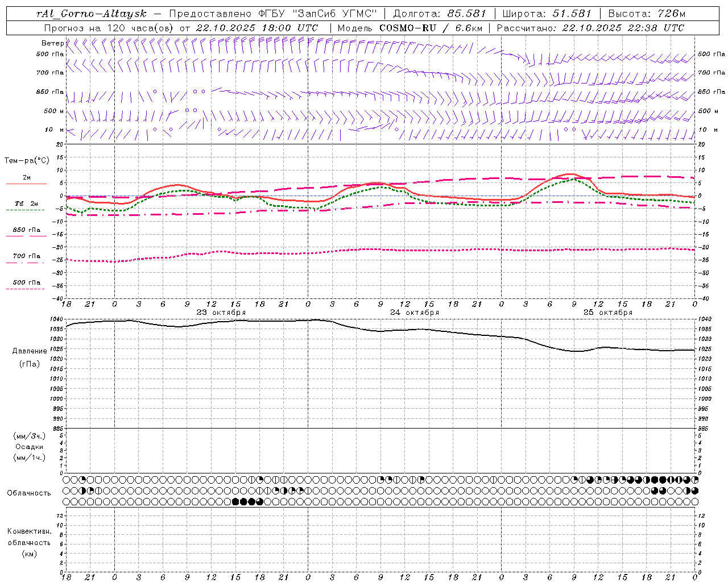Click the 2м temperature legend label

tap(27, 177)
